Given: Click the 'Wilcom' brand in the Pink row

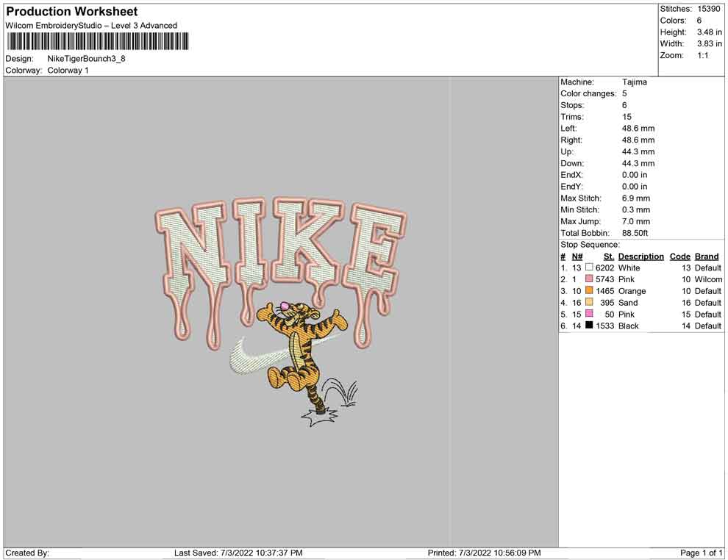Looking at the screenshot, I should [708, 279].
